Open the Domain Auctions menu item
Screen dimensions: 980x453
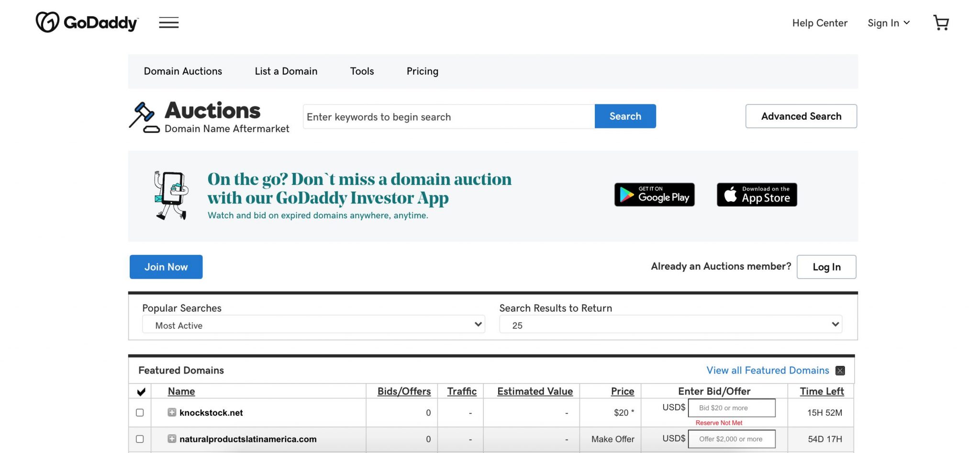[183, 71]
